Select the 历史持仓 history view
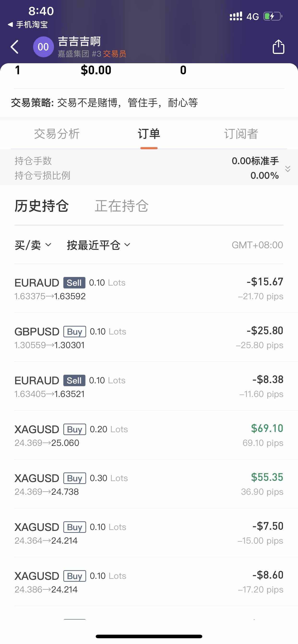Screen dimensions: 298x644 tap(42, 206)
